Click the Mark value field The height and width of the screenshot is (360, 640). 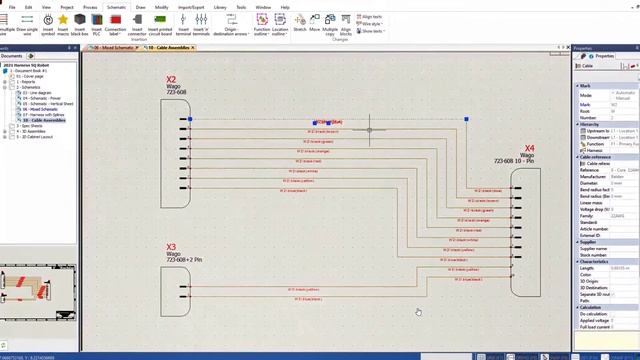coord(624,105)
